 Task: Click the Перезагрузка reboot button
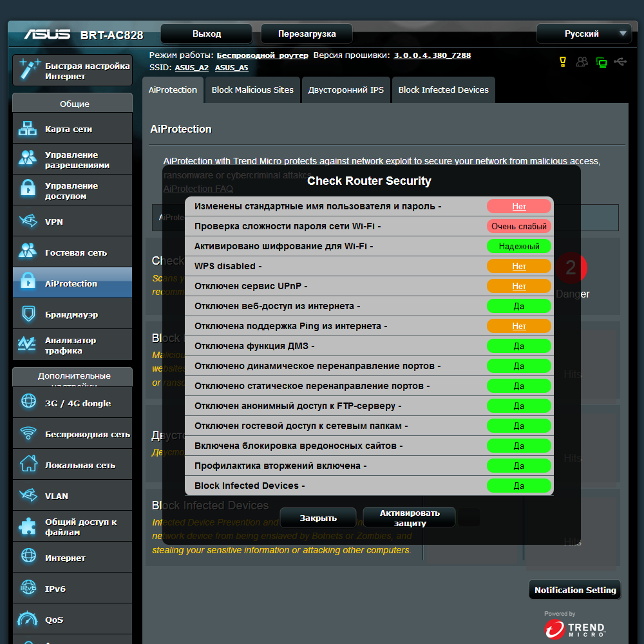(307, 33)
